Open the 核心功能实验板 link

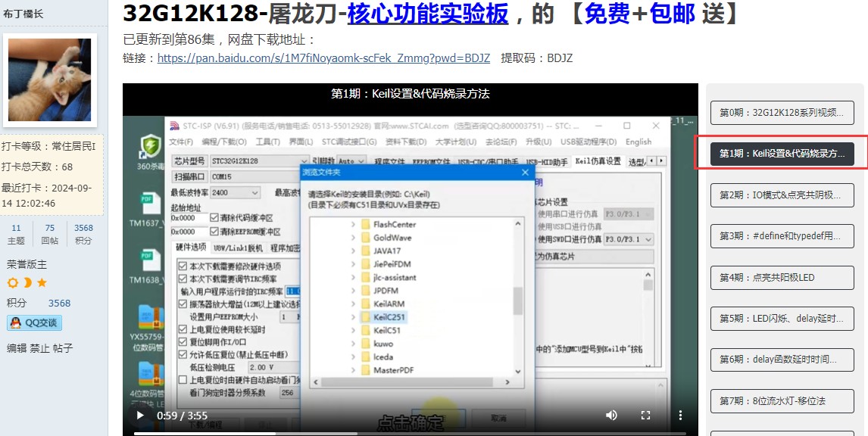(x=427, y=14)
